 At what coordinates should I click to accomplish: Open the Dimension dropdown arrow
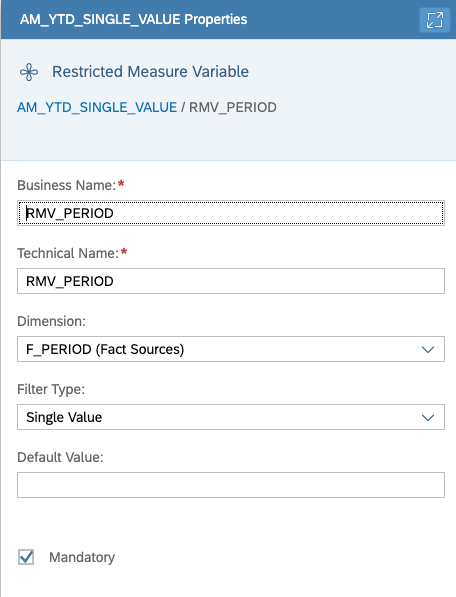[x=428, y=349]
